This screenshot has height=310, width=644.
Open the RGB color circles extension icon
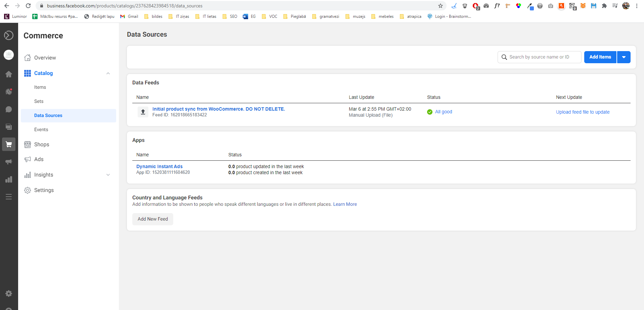(x=518, y=6)
